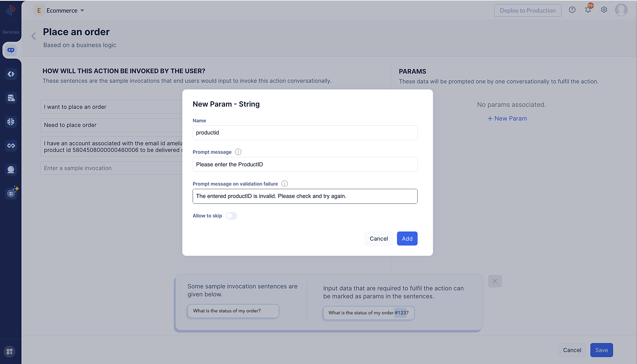
Task: Expand the prompt message info tooltip
Action: [238, 152]
